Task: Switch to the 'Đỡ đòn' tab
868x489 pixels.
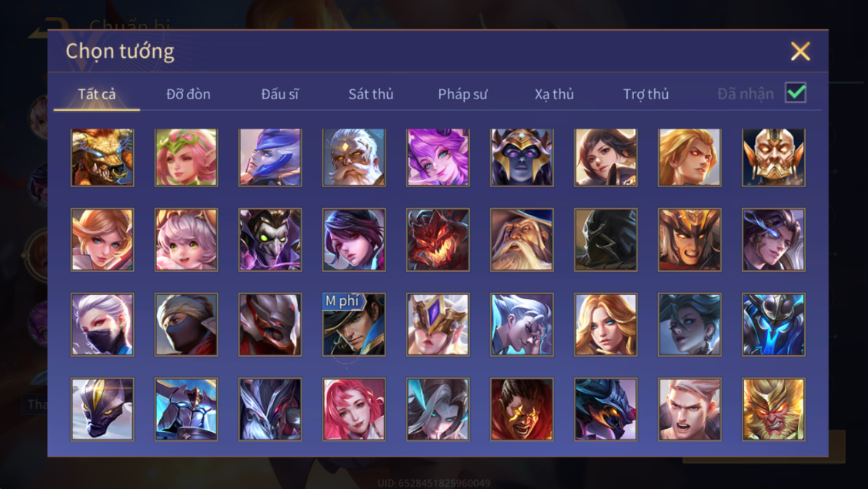Action: click(189, 94)
